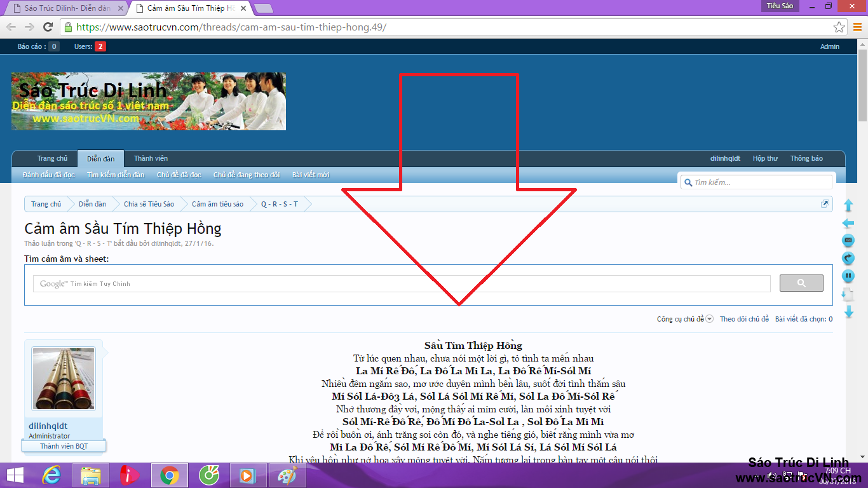Open Paint from the taskbar
The height and width of the screenshot is (488, 868).
287,475
